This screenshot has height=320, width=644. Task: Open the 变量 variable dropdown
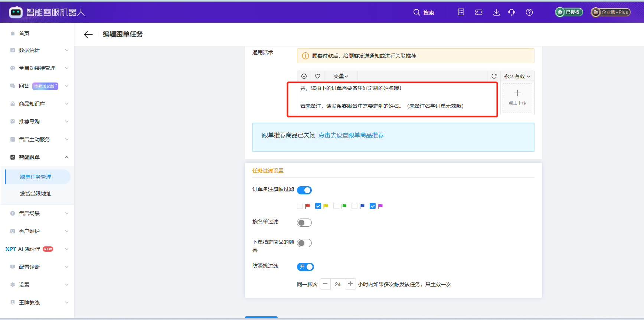point(340,76)
